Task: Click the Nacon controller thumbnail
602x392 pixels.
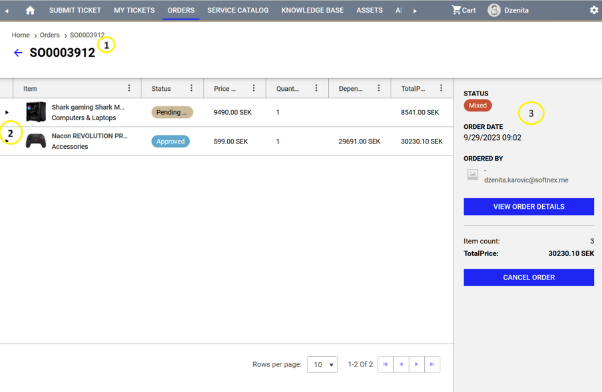Action: pyautogui.click(x=36, y=141)
